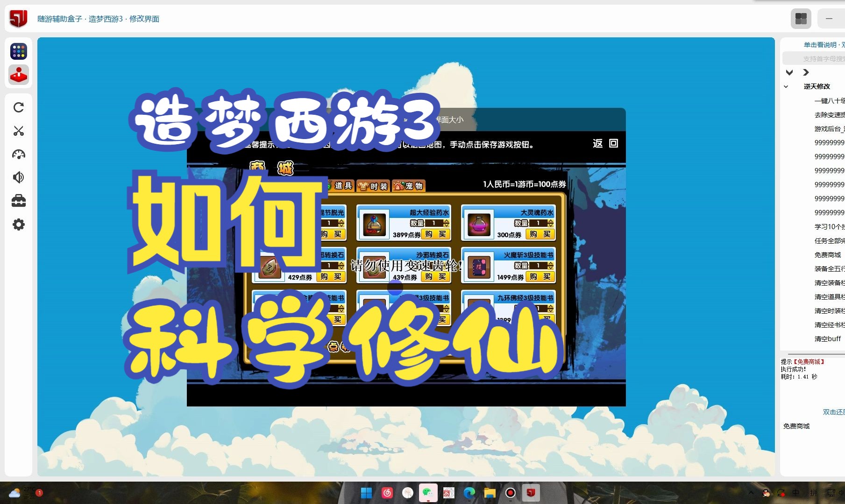This screenshot has height=504, width=845.
Task: Select the speedometer icon in the sidebar
Action: pos(18,154)
